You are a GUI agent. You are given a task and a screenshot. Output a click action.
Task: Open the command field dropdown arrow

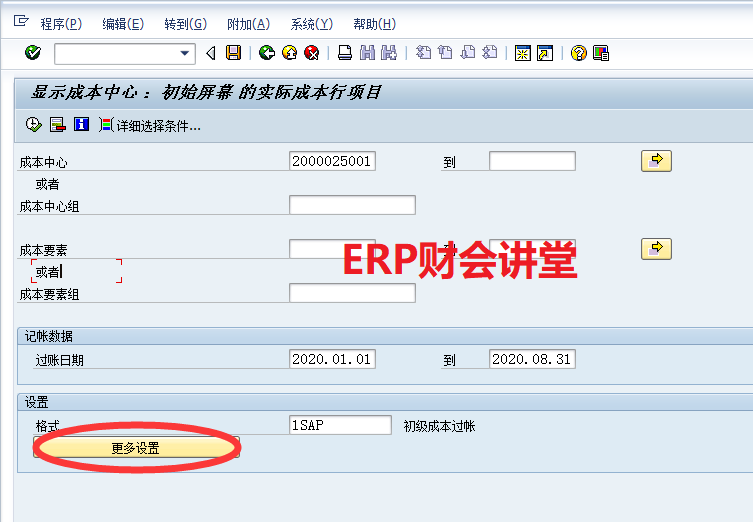click(x=185, y=53)
